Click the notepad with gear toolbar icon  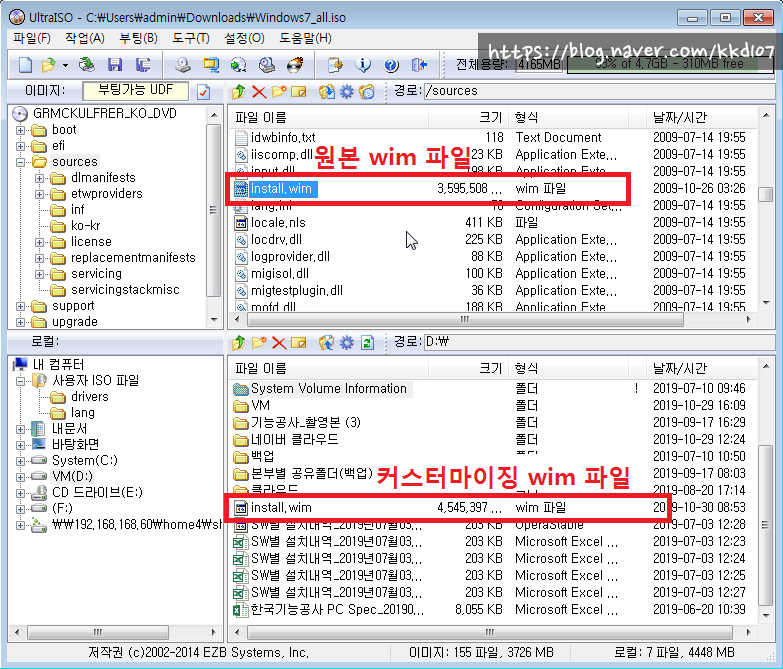coord(335,65)
